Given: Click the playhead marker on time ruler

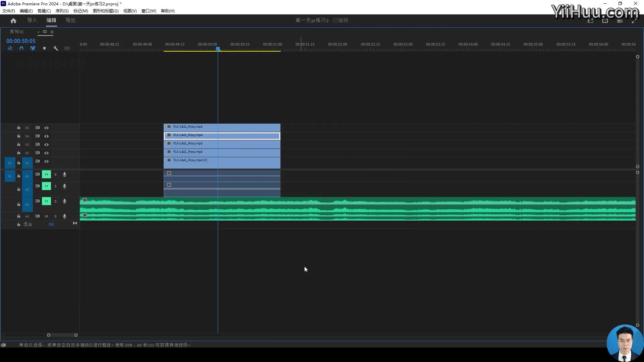Looking at the screenshot, I should coord(218,49).
